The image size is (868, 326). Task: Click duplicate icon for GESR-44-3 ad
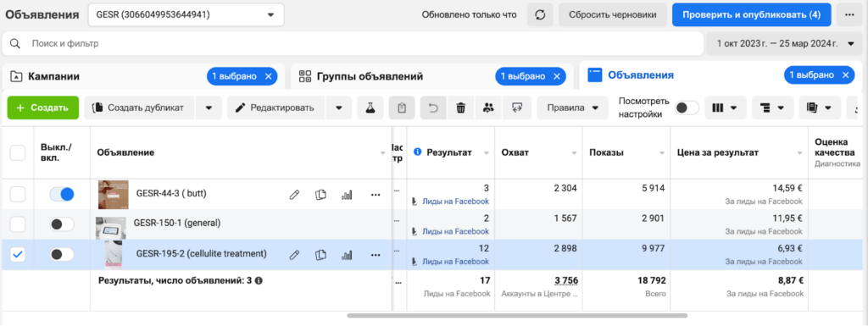[x=320, y=195]
